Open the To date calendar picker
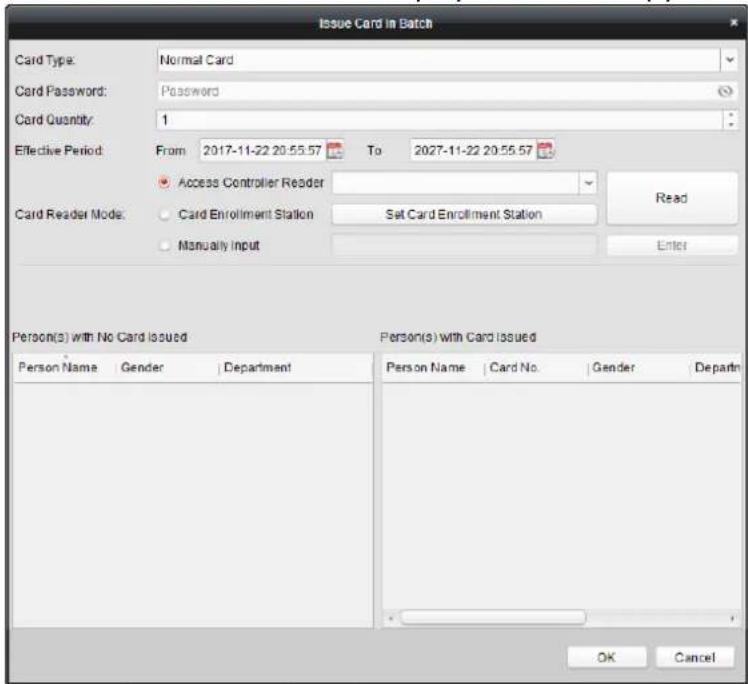Viewport: 748px width, 684px height. click(x=545, y=150)
